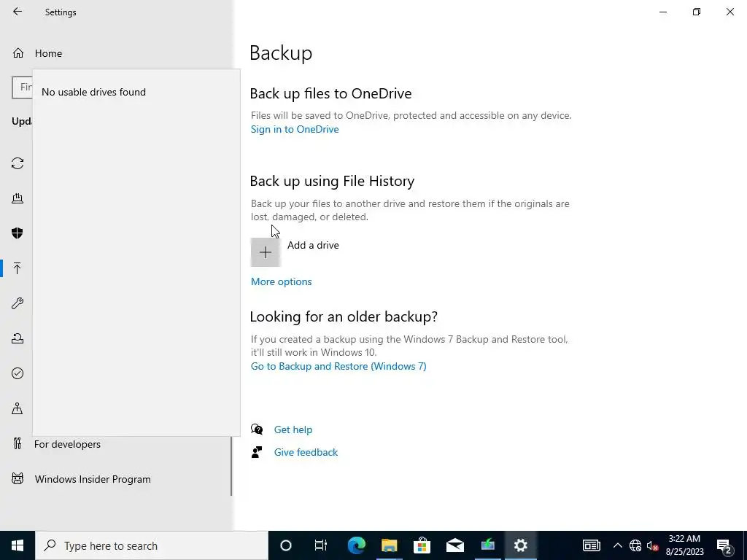This screenshot has width=747, height=560.
Task: Open the Windows Start menu
Action: pos(18,545)
